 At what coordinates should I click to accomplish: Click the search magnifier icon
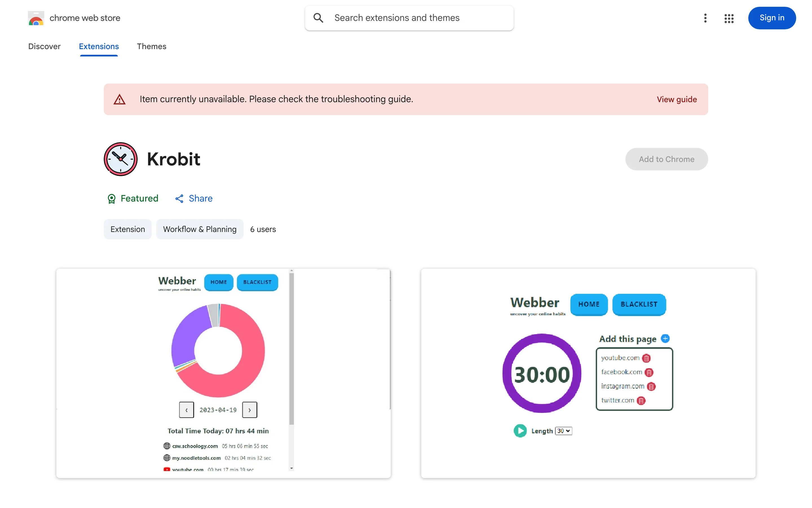coord(318,18)
